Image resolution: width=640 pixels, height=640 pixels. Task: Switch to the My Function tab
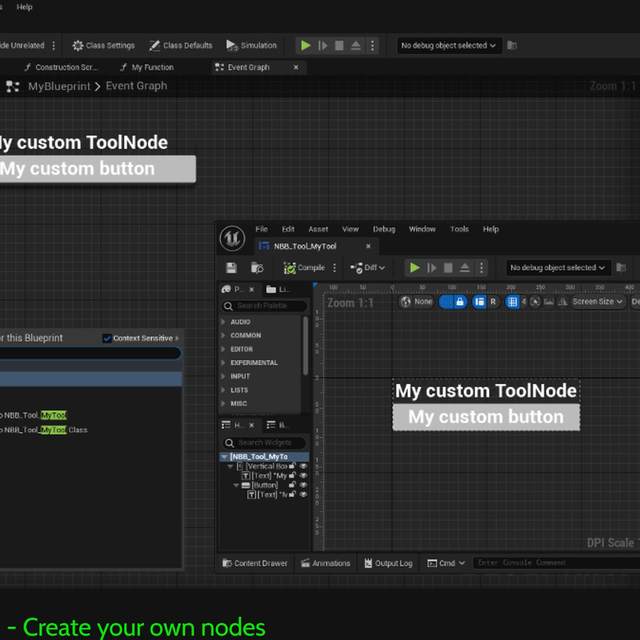click(147, 67)
